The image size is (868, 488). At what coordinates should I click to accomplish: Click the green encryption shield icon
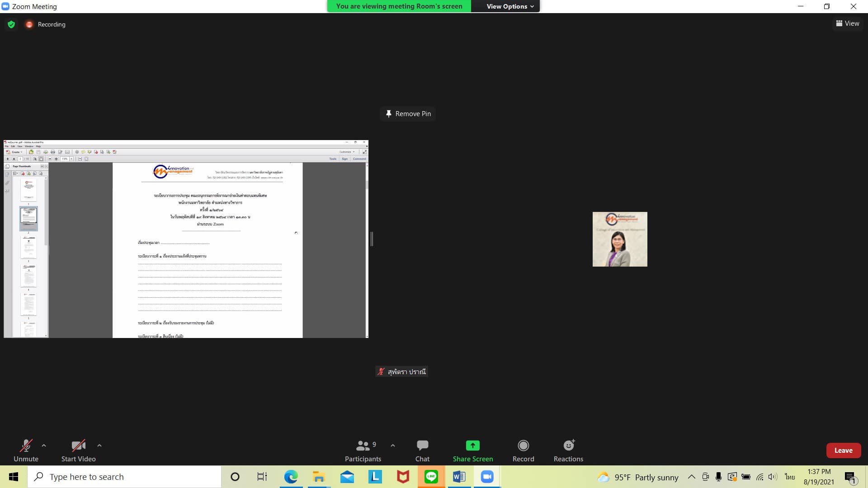[x=11, y=24]
